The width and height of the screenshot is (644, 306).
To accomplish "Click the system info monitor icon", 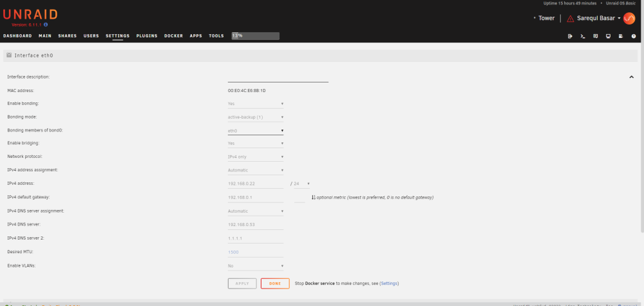I will pyautogui.click(x=609, y=36).
